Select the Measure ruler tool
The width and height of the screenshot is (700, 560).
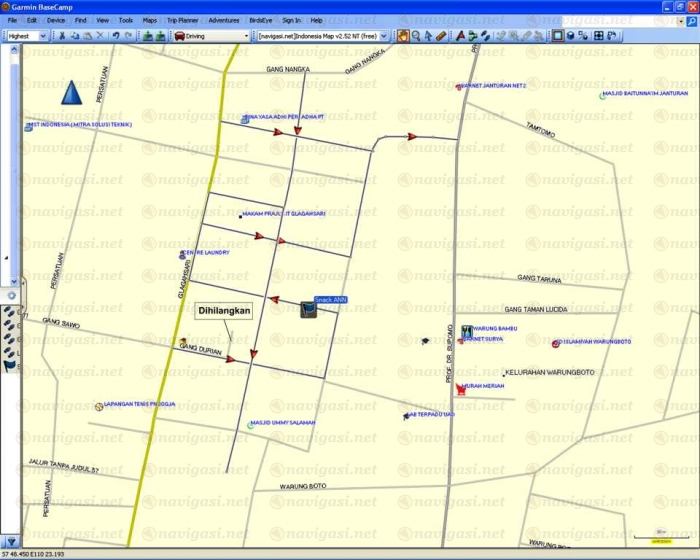(441, 36)
